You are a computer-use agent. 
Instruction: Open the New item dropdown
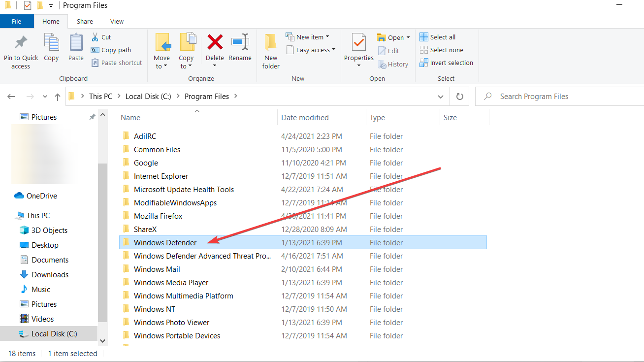click(308, 37)
